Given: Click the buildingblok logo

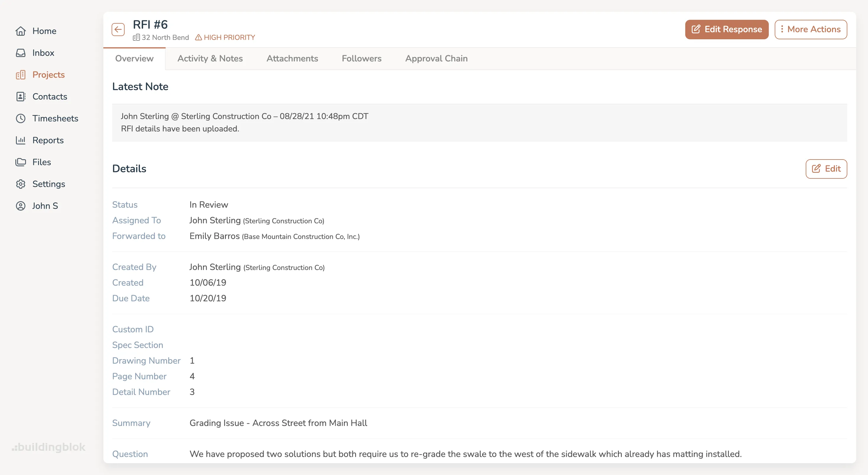Looking at the screenshot, I should coord(48,447).
